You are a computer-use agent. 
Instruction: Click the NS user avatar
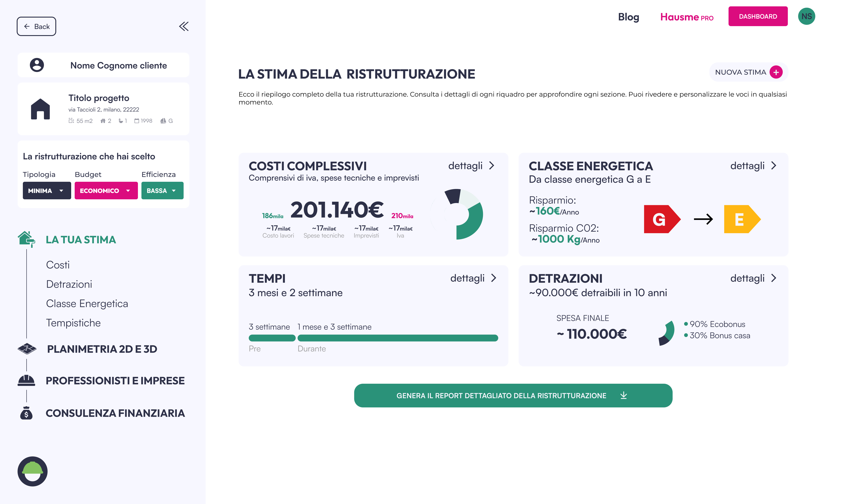(806, 16)
